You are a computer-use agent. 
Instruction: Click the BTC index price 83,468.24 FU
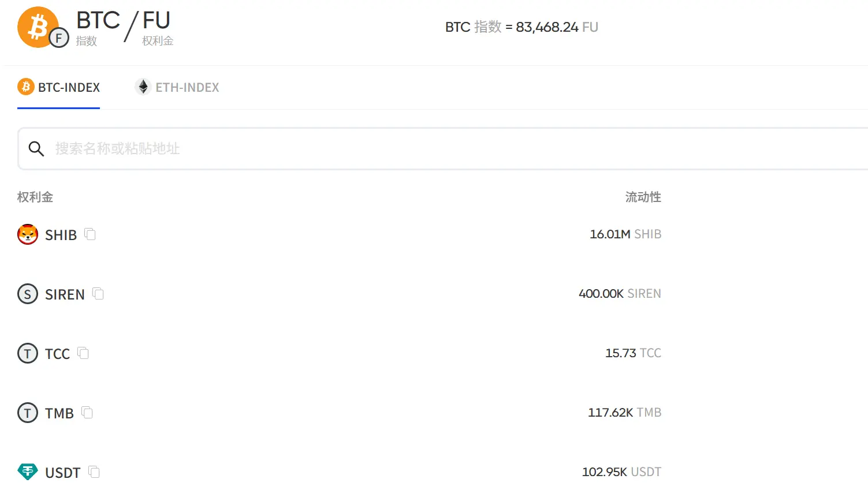pyautogui.click(x=557, y=27)
